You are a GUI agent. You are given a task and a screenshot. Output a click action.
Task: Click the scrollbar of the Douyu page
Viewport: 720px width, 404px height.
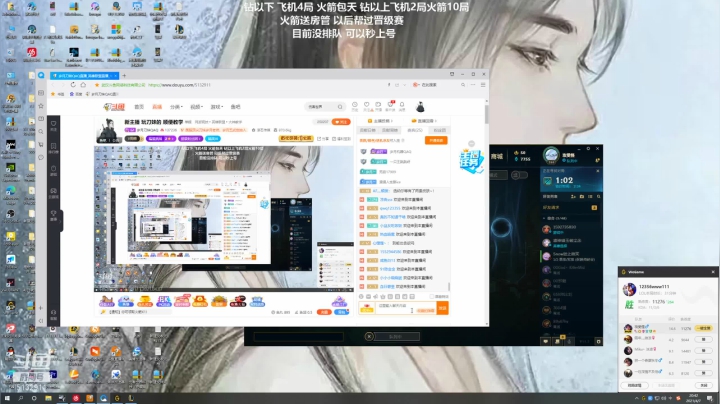pyautogui.click(x=486, y=114)
